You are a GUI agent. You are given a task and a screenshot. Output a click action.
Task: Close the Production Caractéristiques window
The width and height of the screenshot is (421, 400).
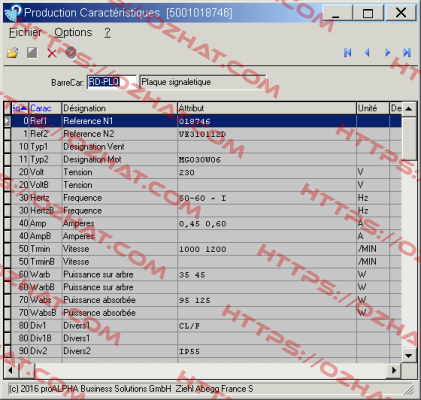point(401,13)
